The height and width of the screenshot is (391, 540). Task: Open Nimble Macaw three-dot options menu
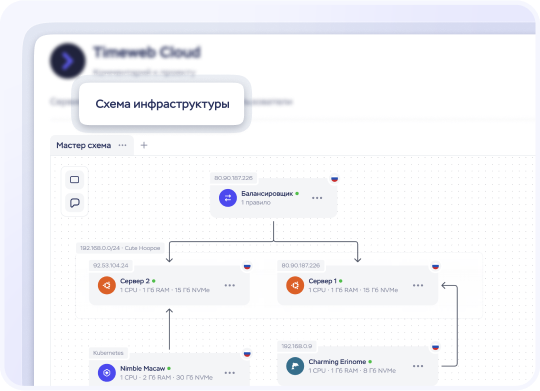click(230, 373)
